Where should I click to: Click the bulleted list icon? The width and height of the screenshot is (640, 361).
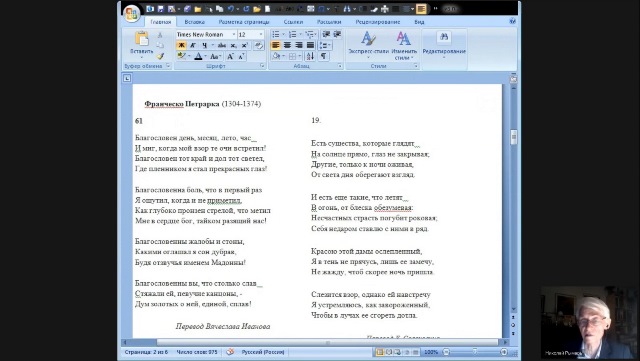click(x=277, y=34)
